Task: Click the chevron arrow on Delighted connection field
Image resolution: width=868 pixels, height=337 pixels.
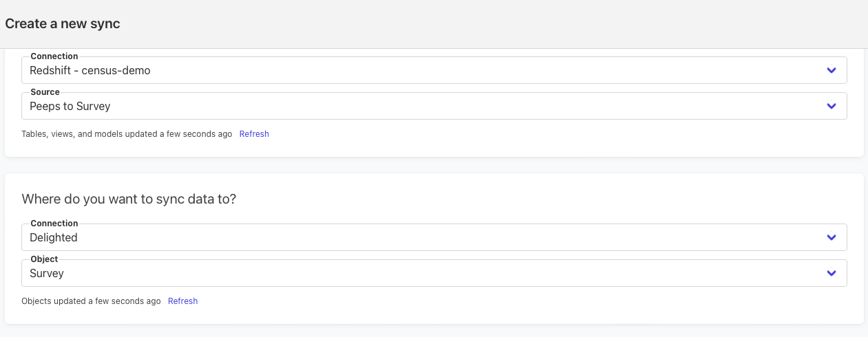Action: coord(831,237)
